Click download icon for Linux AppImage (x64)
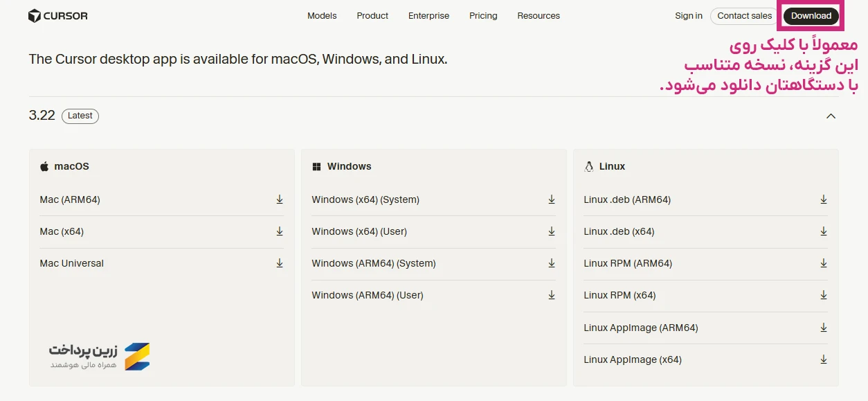 [x=824, y=359]
